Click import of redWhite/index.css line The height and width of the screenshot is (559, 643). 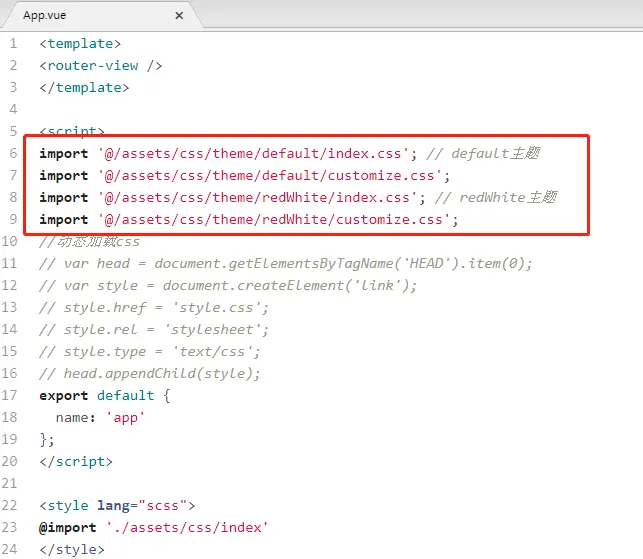coord(233,198)
